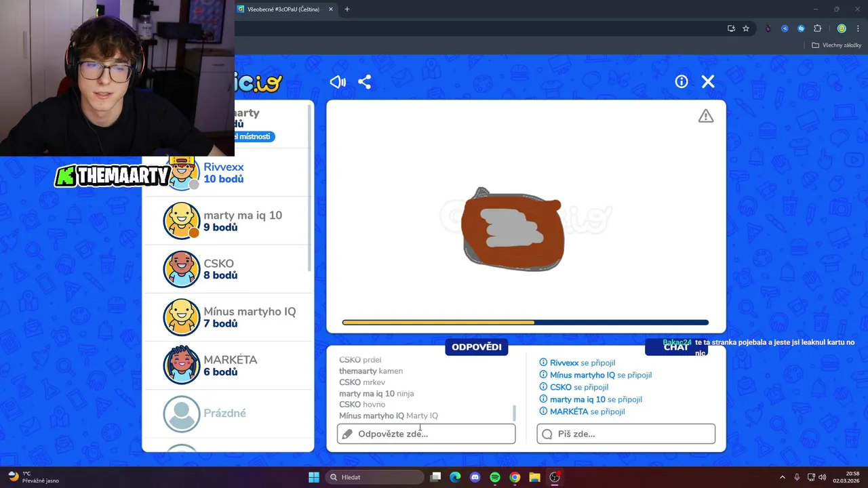Close the Všeobecné browser tab

[331, 9]
